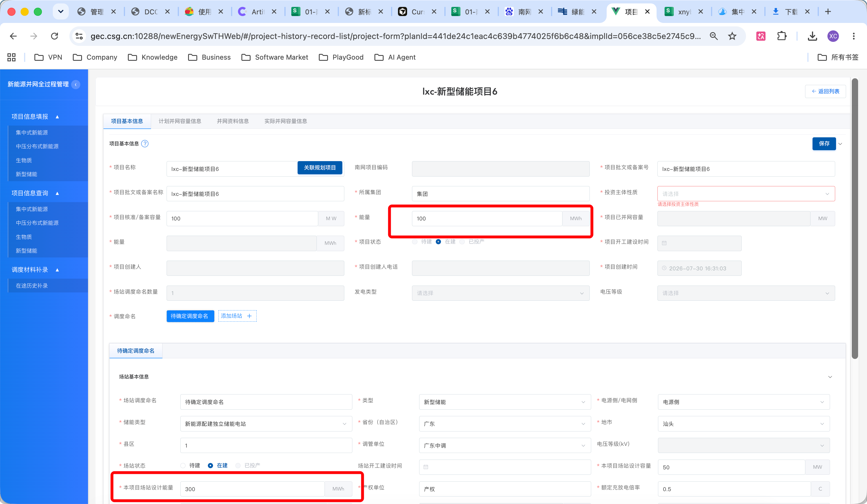
Task: Switch to the 并网资料信息 tab
Action: pos(233,121)
